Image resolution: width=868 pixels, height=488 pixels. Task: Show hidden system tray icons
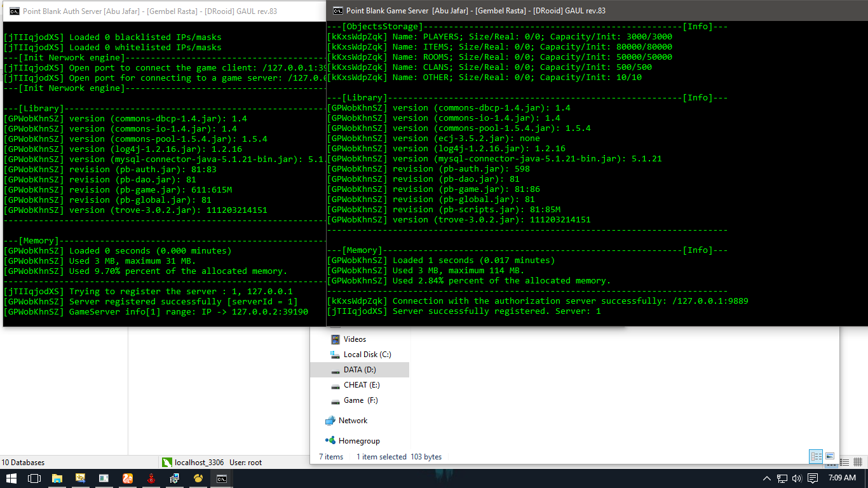pyautogui.click(x=767, y=478)
